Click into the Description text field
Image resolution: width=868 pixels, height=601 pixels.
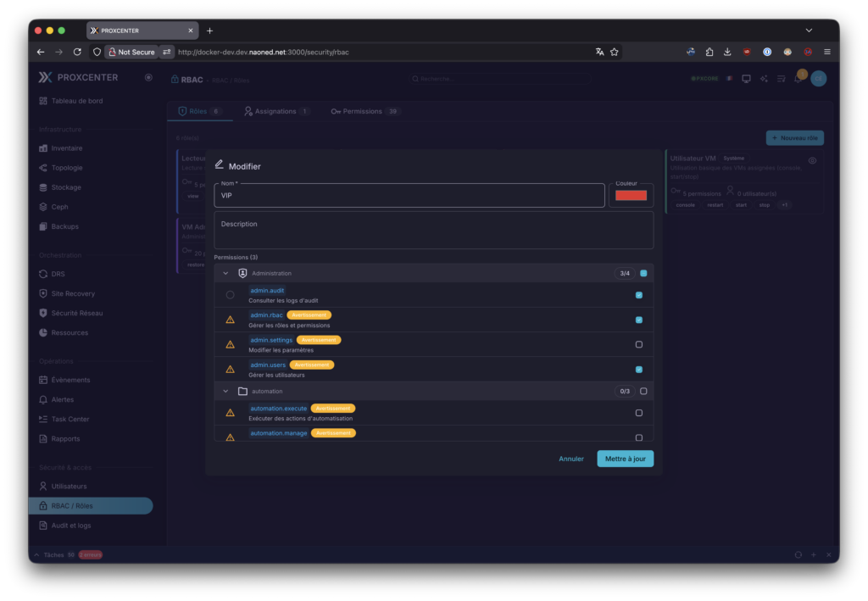pos(433,230)
